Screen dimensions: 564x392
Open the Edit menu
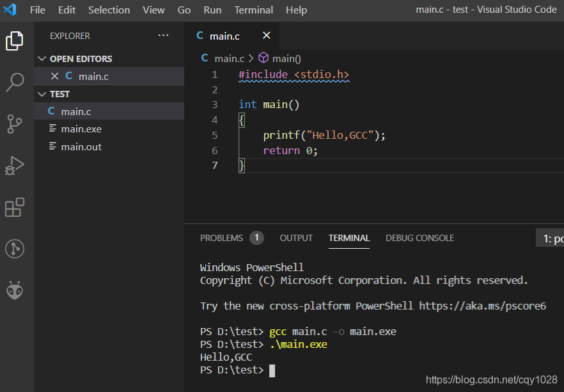[67, 10]
